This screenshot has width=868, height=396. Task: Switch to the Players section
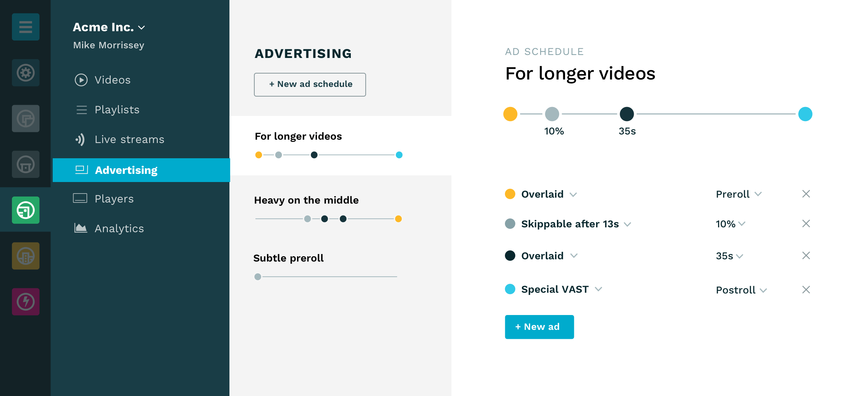pyautogui.click(x=114, y=198)
